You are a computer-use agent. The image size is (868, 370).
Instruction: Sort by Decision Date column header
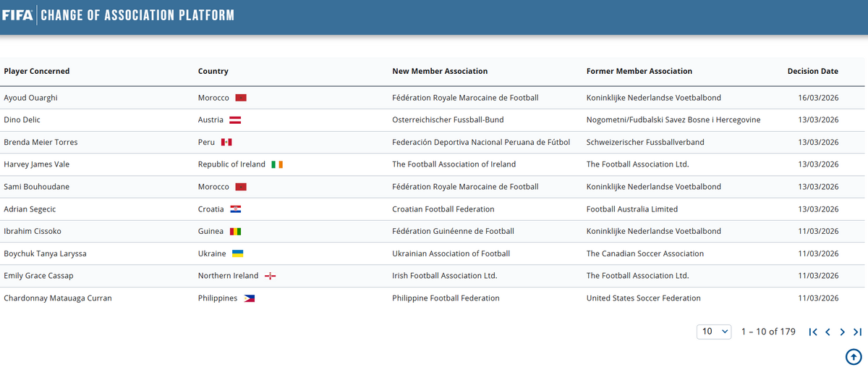point(812,71)
